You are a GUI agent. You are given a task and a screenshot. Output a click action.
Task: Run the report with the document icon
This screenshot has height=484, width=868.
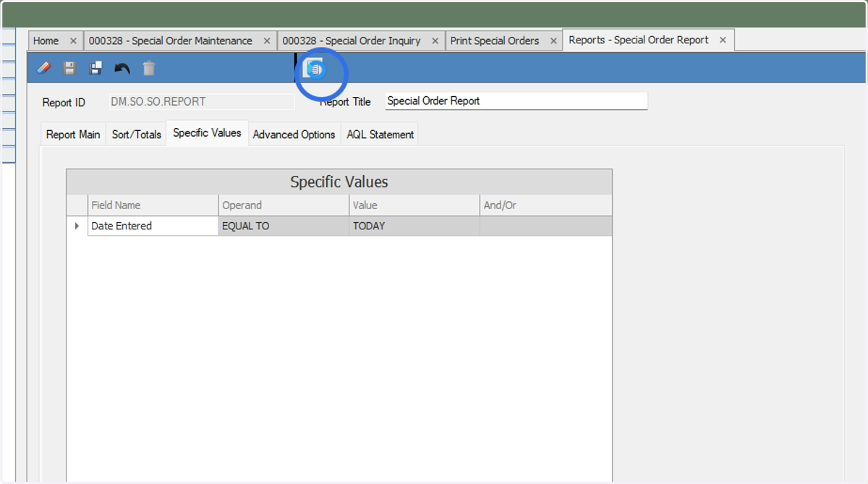[x=315, y=69]
